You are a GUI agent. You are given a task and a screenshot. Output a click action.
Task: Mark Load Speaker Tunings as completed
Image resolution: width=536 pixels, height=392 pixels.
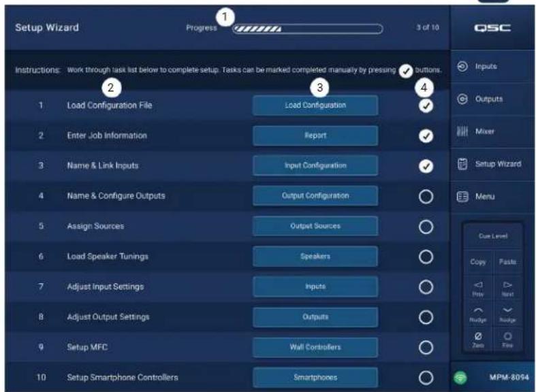[x=426, y=257]
